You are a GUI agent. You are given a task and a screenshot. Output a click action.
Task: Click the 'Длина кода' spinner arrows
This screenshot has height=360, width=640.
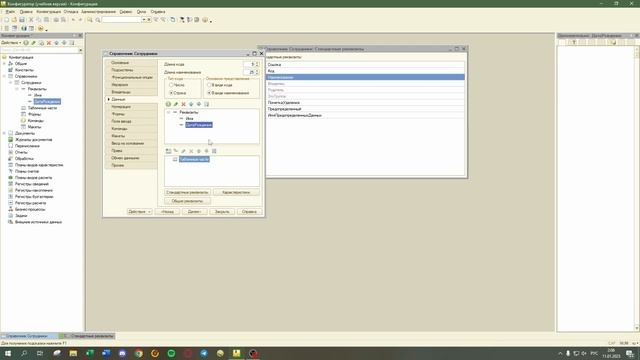[x=257, y=64]
